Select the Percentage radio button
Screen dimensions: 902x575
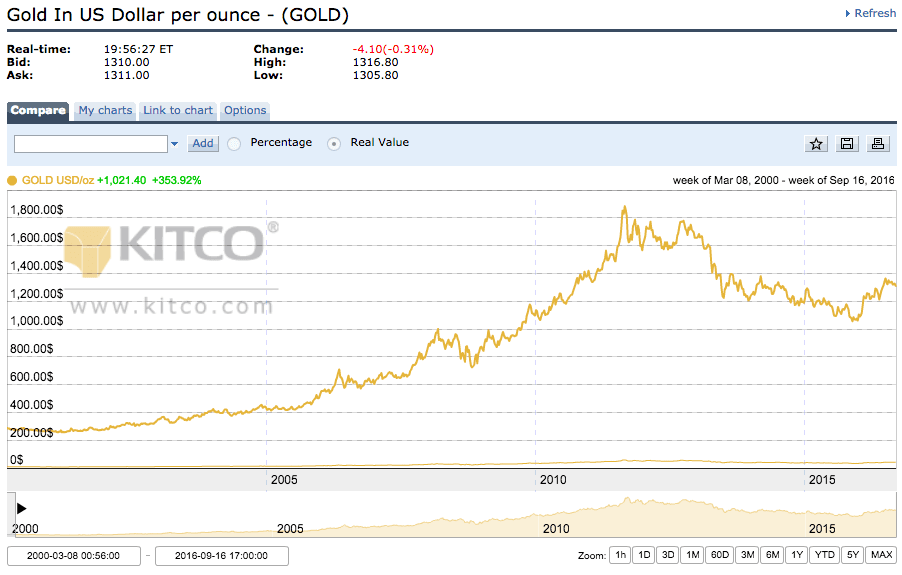click(234, 143)
